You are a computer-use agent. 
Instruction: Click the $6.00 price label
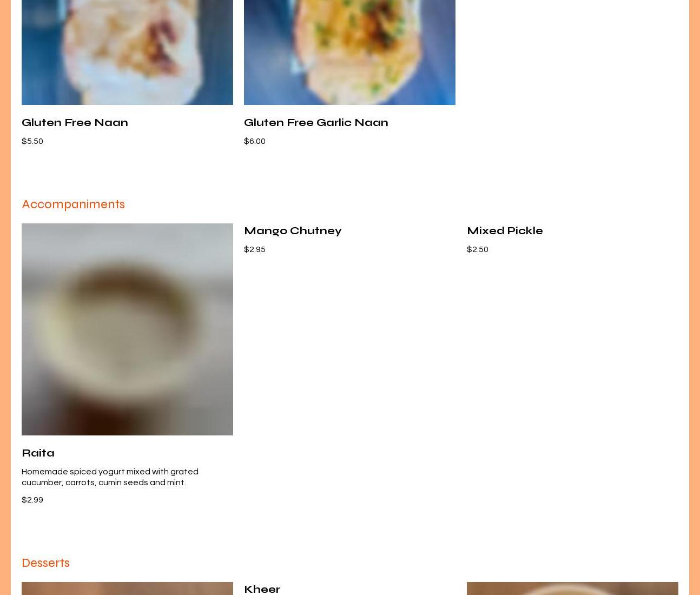tap(255, 141)
